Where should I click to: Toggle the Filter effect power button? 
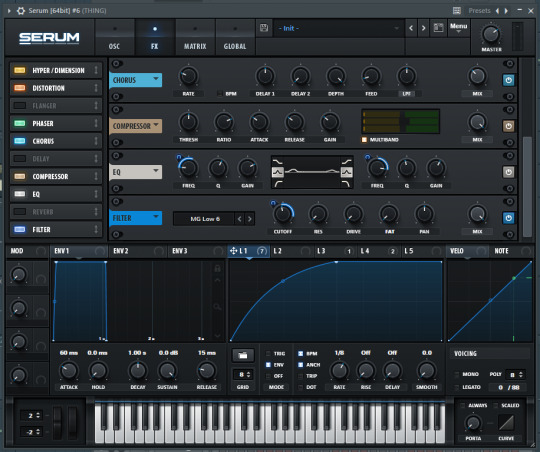click(509, 218)
